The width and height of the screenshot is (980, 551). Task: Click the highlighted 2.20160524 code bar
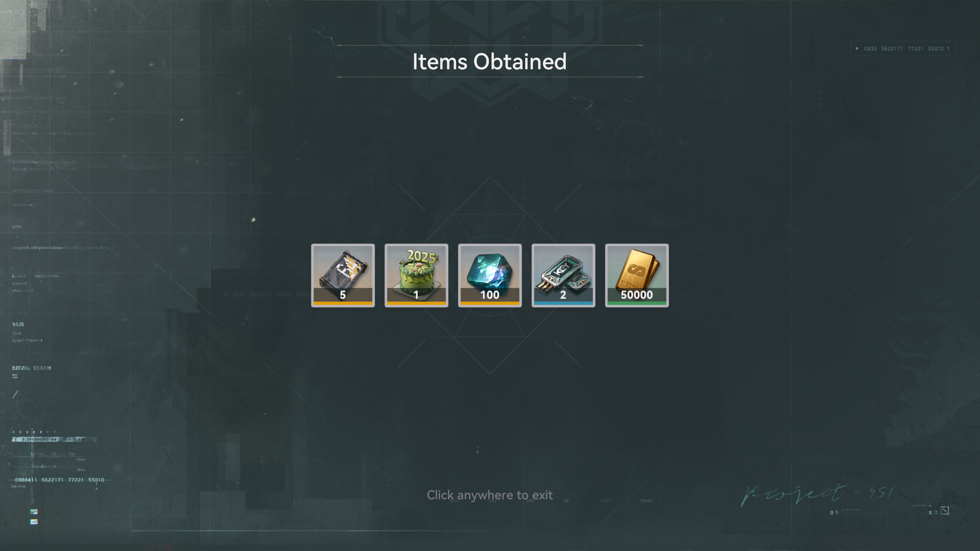coord(54,439)
